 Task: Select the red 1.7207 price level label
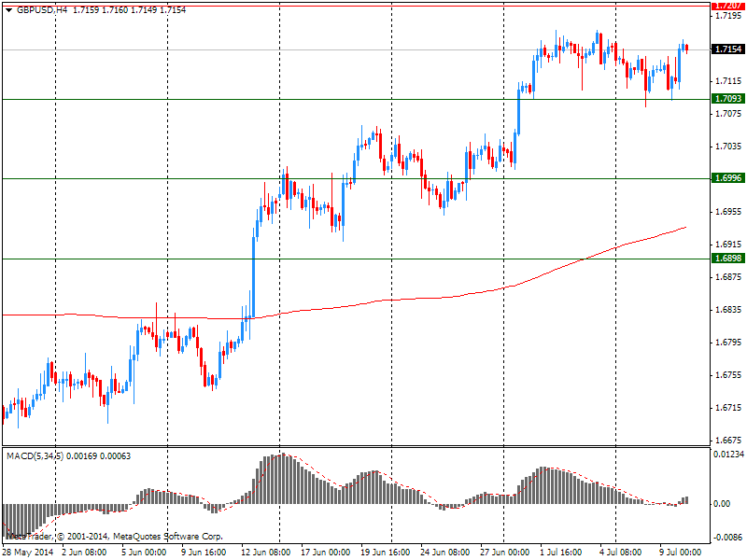pyautogui.click(x=728, y=6)
